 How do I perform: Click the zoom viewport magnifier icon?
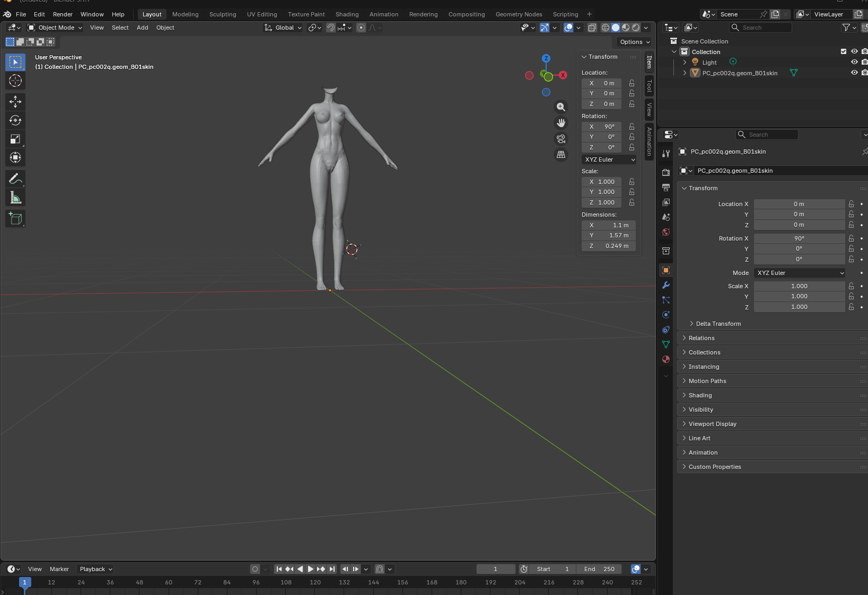(x=561, y=107)
